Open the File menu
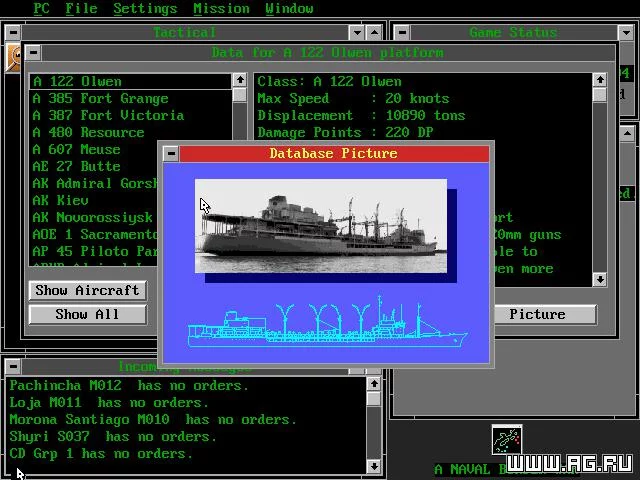 click(81, 8)
